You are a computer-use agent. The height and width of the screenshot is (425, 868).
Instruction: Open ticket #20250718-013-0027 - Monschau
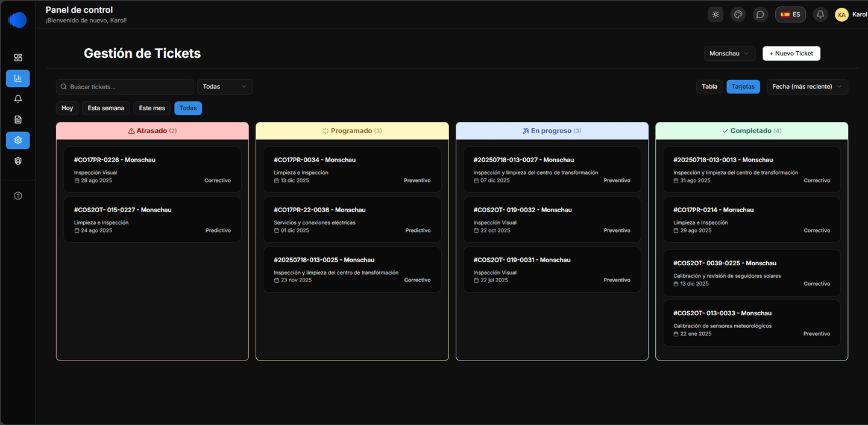point(552,170)
